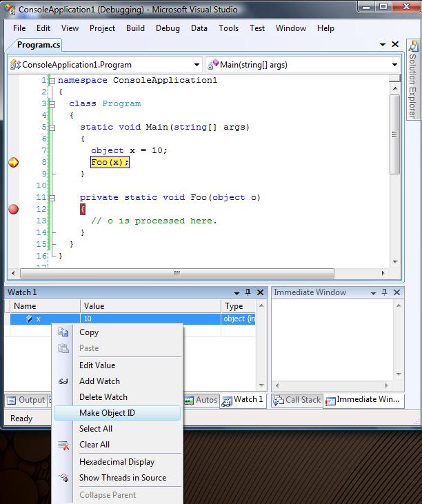Screen dimensions: 422x504
Task: Open the Data menu
Action: (x=199, y=28)
